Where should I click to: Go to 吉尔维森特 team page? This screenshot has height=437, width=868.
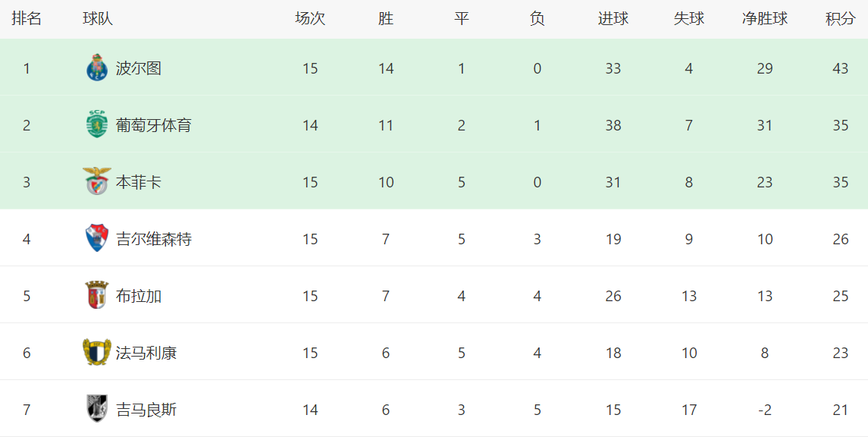(154, 239)
